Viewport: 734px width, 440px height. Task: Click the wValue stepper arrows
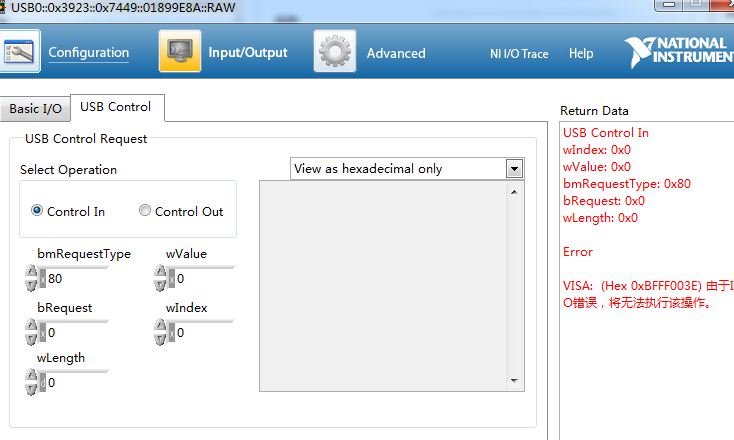click(x=160, y=278)
